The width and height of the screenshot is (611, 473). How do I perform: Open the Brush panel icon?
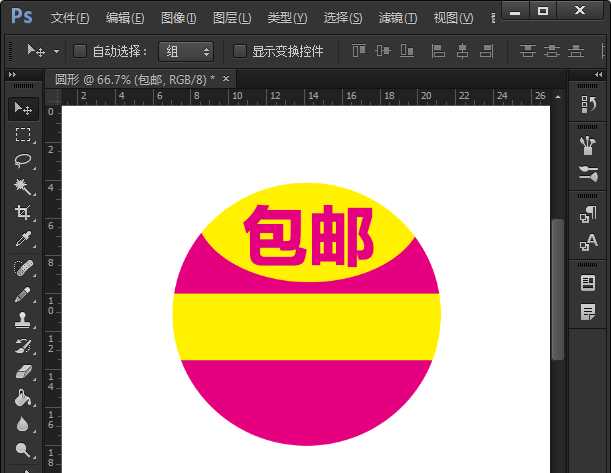pyautogui.click(x=588, y=174)
